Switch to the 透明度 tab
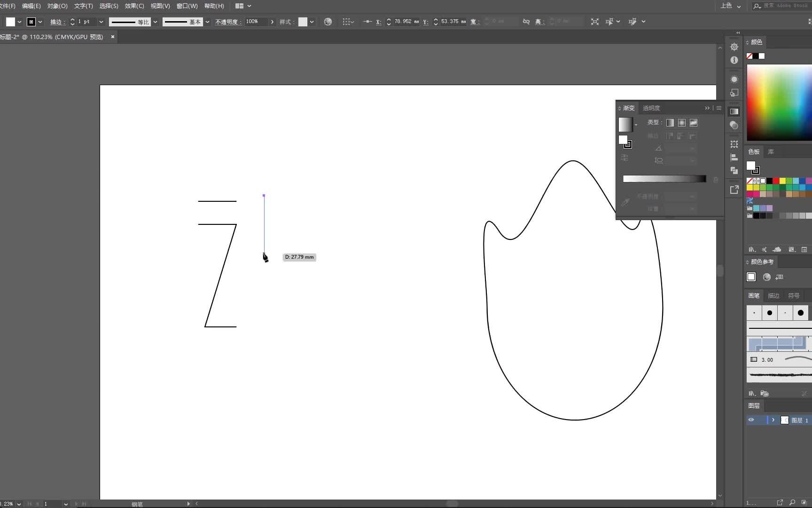 pos(651,108)
